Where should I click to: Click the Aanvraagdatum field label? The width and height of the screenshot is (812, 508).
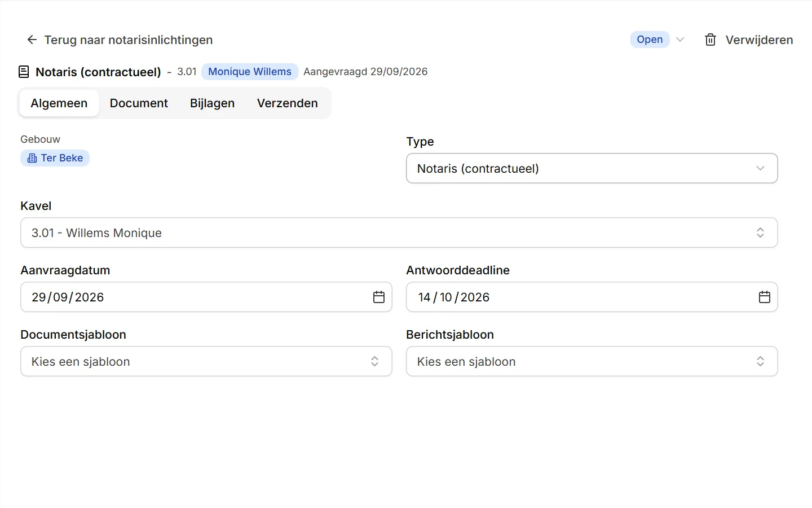[65, 270]
